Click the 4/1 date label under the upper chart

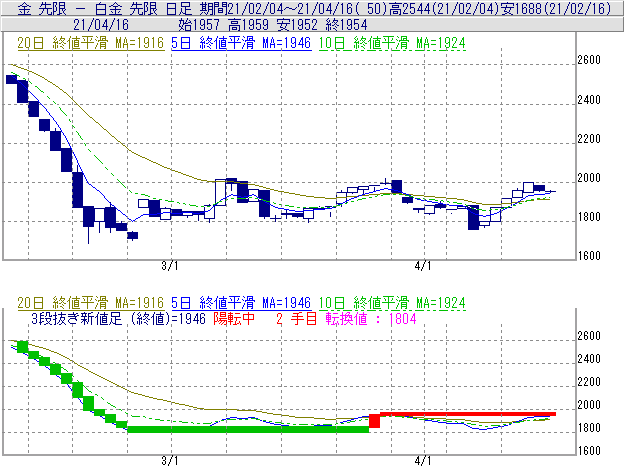pyautogui.click(x=423, y=266)
